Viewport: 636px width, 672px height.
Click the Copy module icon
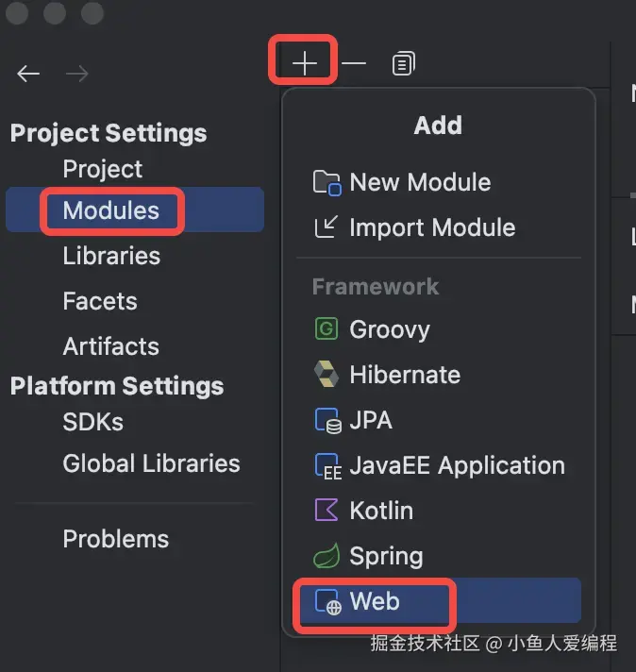pos(403,64)
